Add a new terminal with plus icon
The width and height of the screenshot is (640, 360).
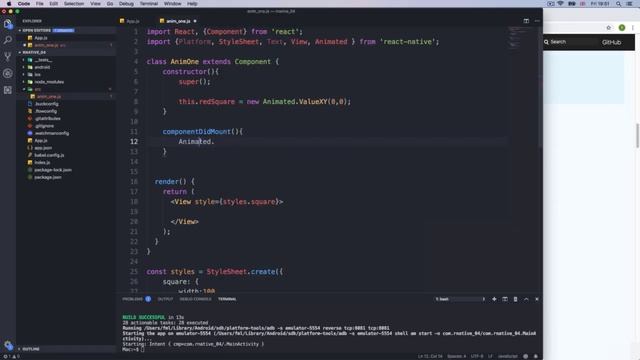(x=494, y=299)
